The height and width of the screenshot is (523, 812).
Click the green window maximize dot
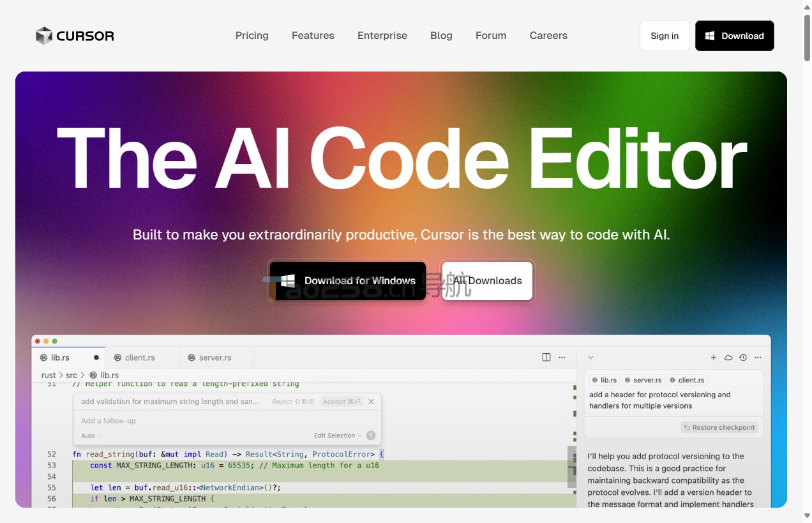pos(54,342)
